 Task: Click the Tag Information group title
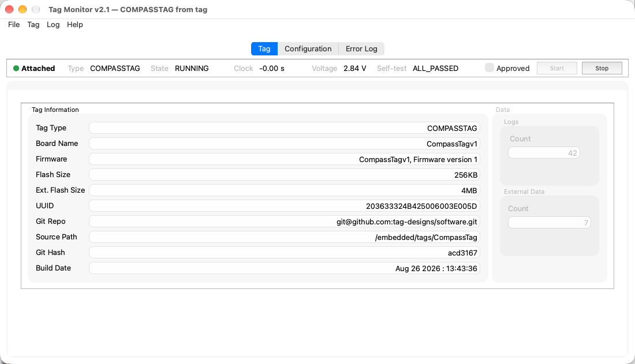55,110
